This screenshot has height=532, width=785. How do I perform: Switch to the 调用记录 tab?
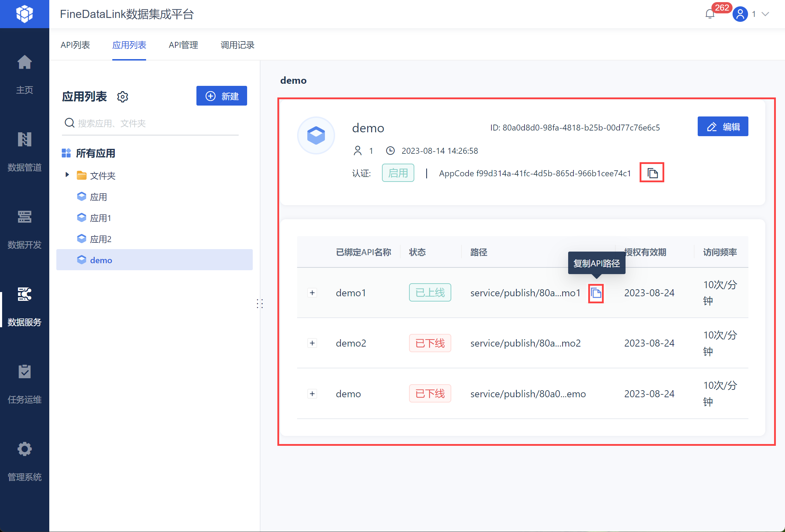click(237, 45)
